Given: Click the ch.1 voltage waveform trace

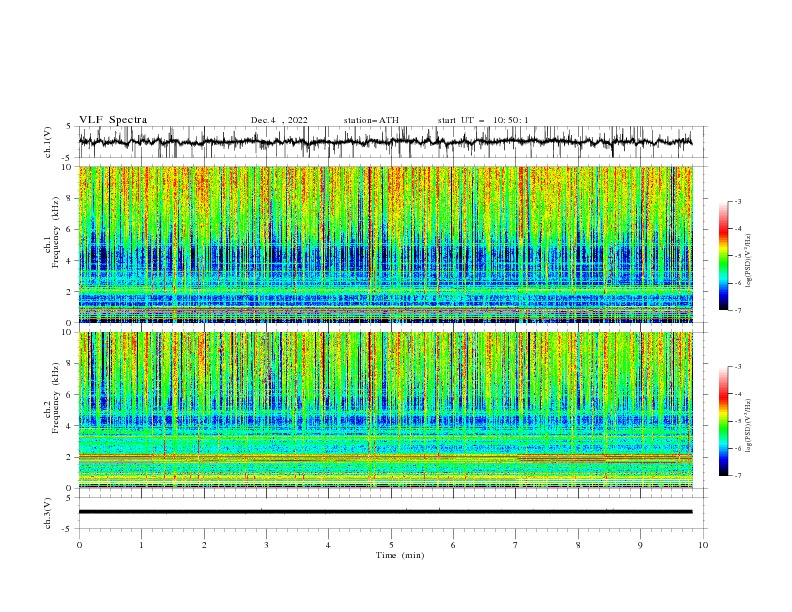Looking at the screenshot, I should point(385,142).
